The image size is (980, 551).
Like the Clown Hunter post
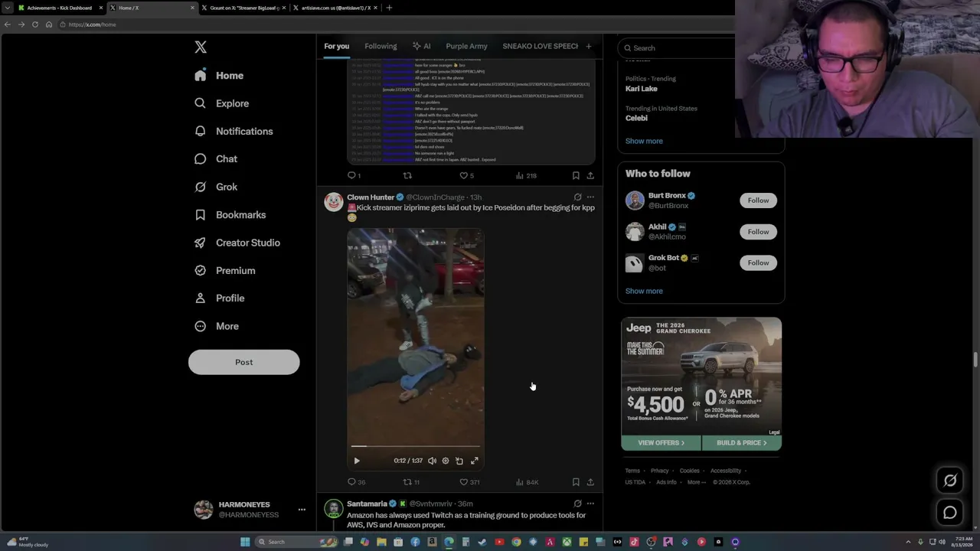click(463, 482)
